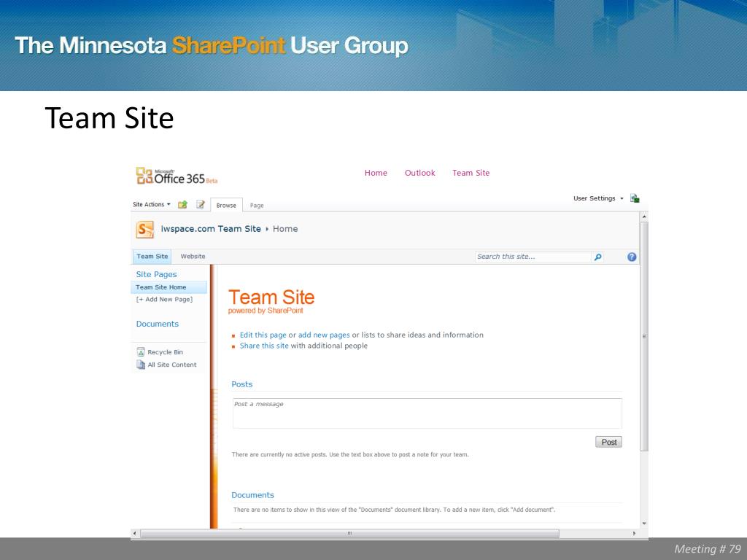Click the Edit page icon beside Browse
Viewport: 747px width, 560px height.
click(x=201, y=205)
